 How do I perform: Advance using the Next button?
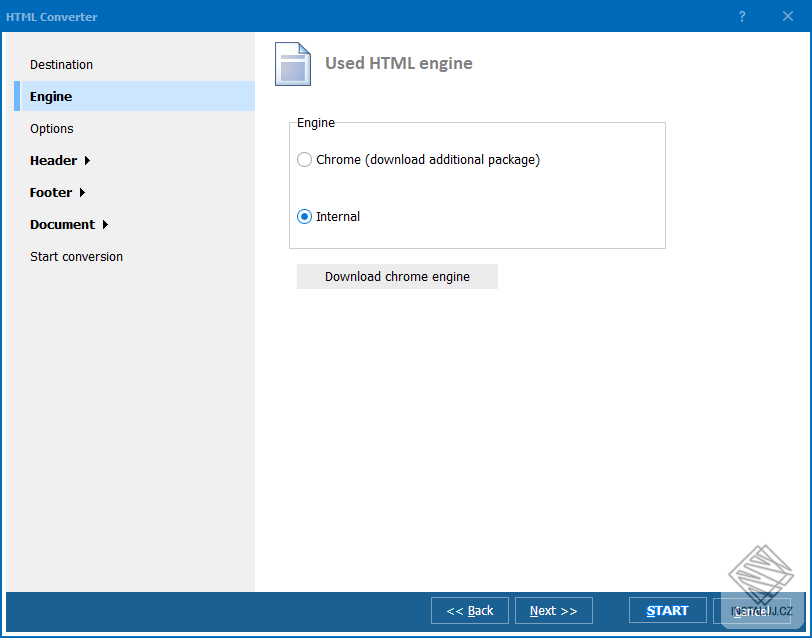pyautogui.click(x=553, y=610)
